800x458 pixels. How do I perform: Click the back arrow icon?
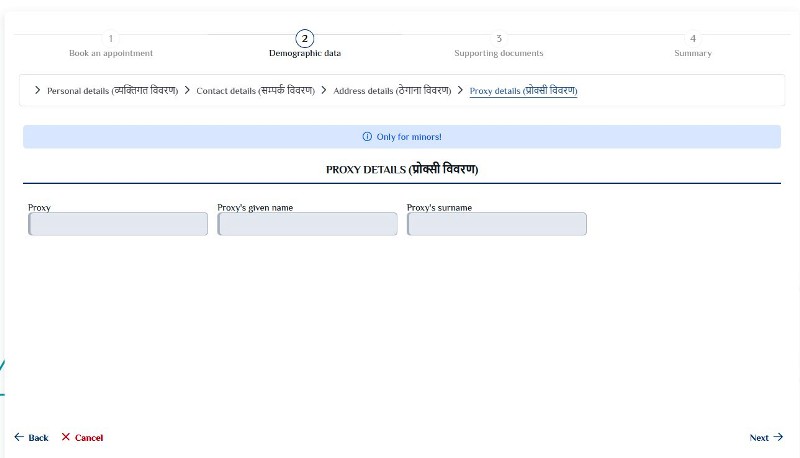pos(19,437)
